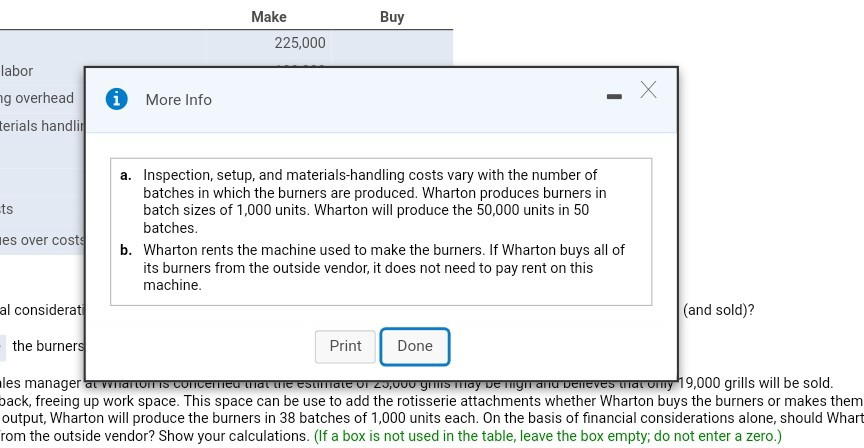Screen dimensions: 864x448
Task: Click the 'labor' row label in the table
Action: (x=17, y=71)
